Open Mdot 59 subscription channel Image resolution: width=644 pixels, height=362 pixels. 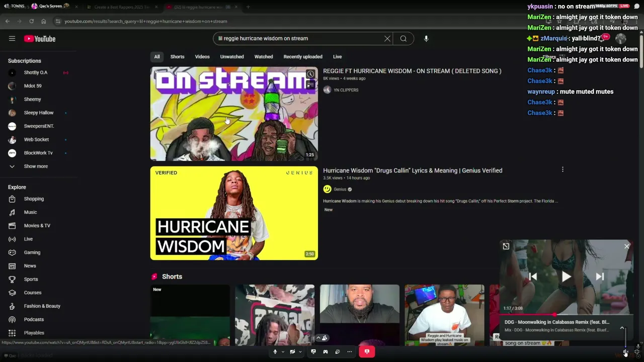pyautogui.click(x=33, y=86)
